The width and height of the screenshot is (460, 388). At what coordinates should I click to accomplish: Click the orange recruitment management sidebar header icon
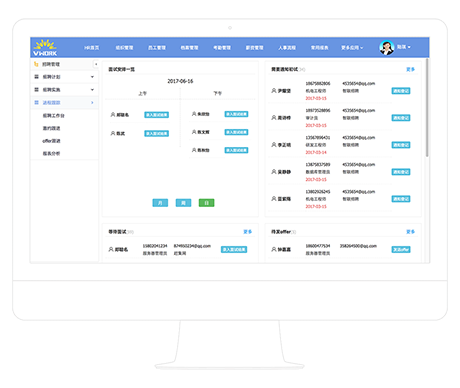coord(36,64)
